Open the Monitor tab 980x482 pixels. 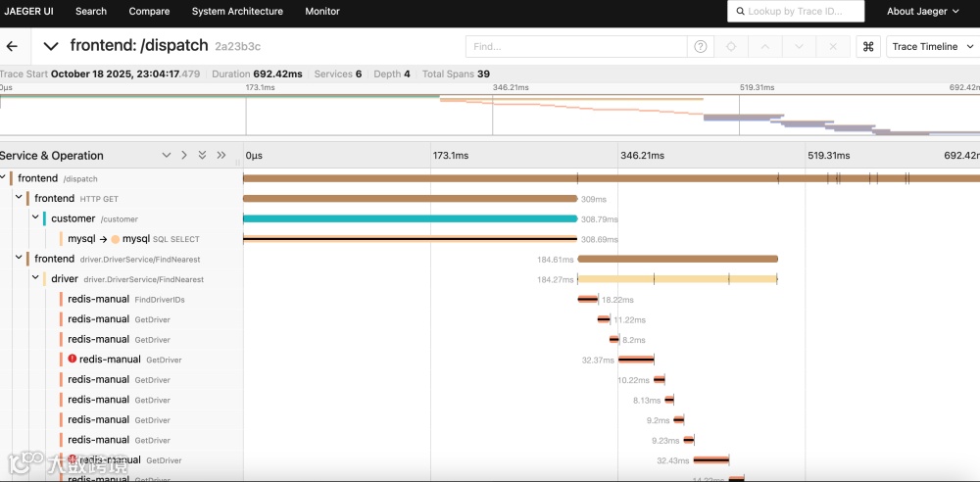tap(322, 11)
